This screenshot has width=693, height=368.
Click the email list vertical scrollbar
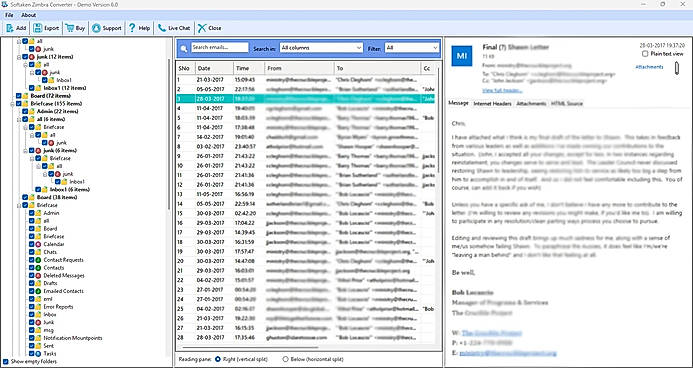(438, 119)
